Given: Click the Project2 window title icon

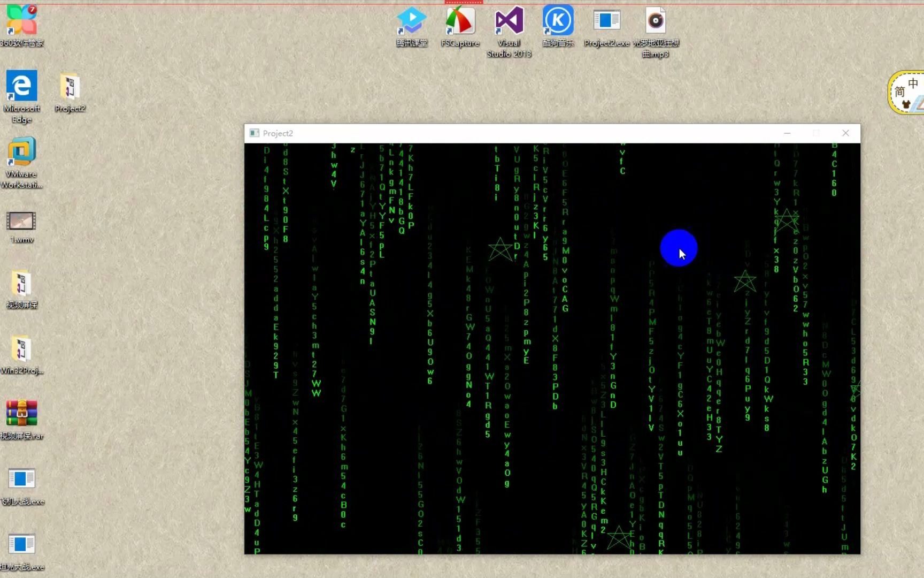Looking at the screenshot, I should pyautogui.click(x=255, y=133).
